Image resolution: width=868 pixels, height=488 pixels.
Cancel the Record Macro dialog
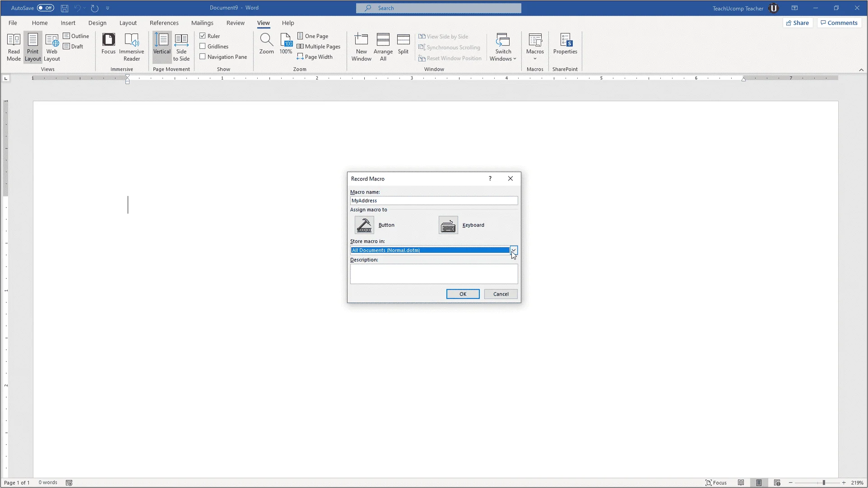pos(501,293)
